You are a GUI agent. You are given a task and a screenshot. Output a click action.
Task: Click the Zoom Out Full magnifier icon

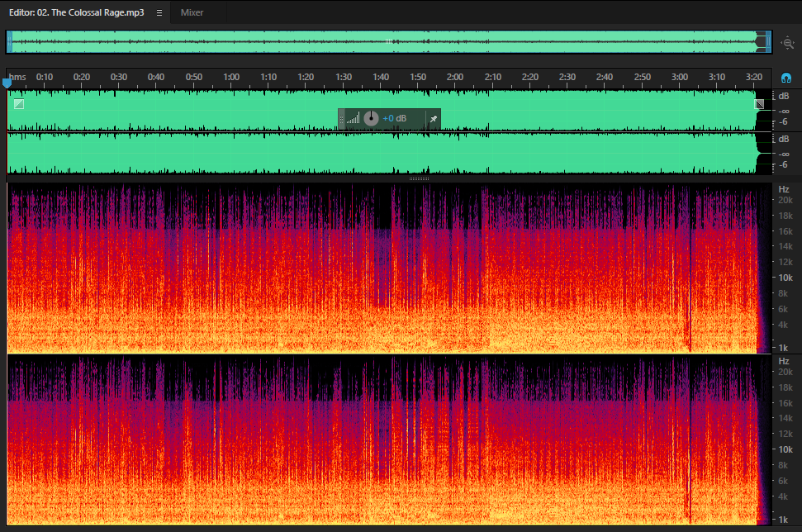click(788, 43)
